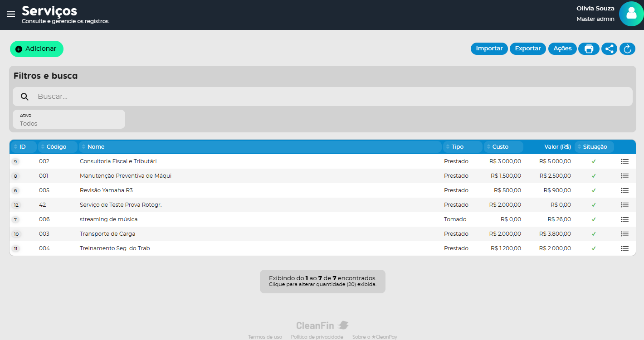The image size is (644, 340).
Task: Open row menu for Revisão Yamaha R3
Action: pyautogui.click(x=624, y=190)
